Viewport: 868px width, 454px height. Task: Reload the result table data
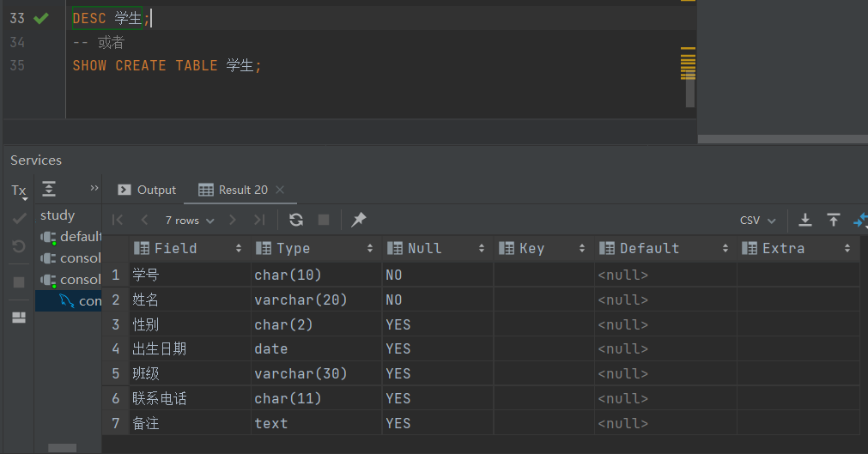point(296,220)
